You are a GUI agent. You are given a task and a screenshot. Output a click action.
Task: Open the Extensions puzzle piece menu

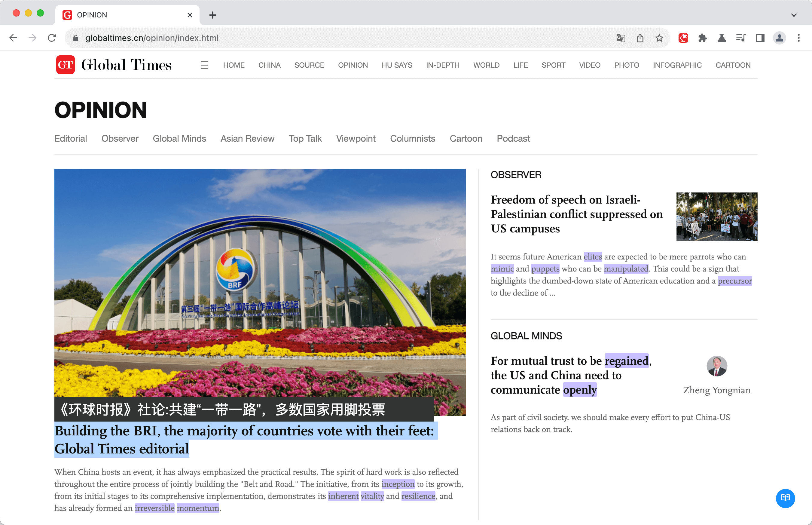coord(702,38)
